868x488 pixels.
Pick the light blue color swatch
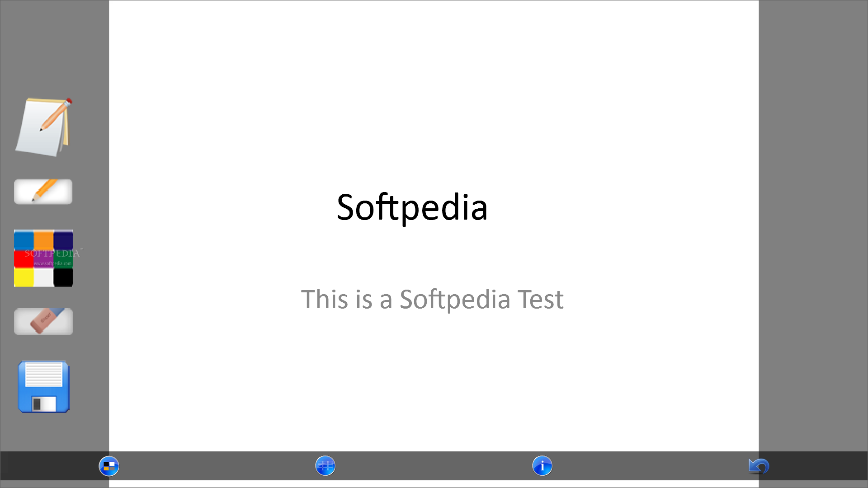(24, 240)
